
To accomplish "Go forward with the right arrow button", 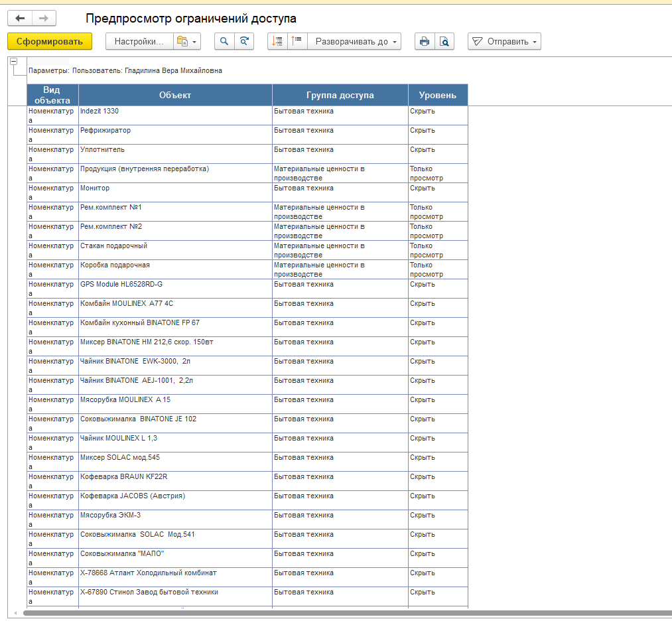I will click(x=44, y=19).
